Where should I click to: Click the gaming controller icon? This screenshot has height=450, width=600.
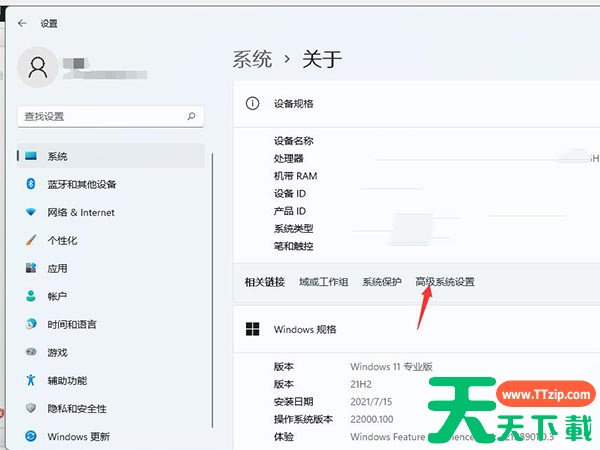tap(31, 352)
